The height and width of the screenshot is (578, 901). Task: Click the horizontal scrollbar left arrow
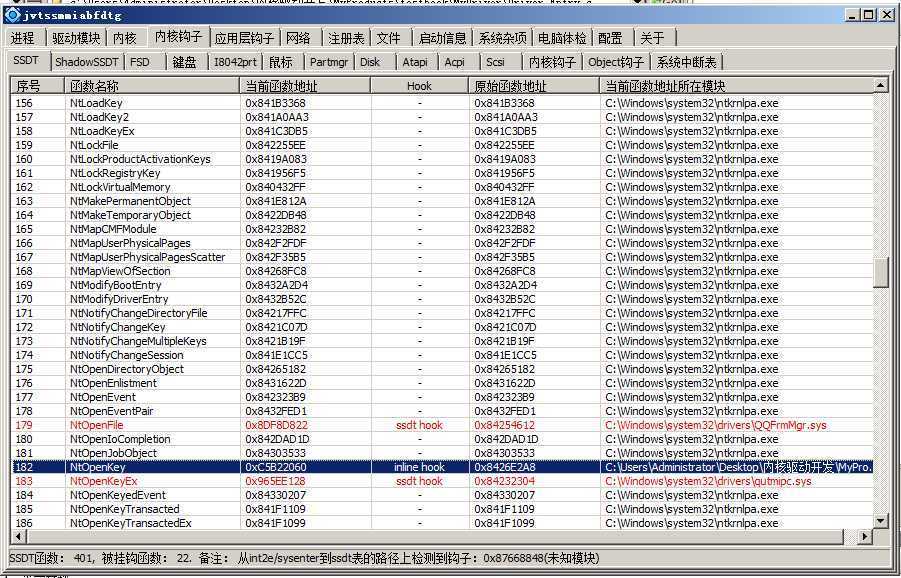click(x=18, y=536)
